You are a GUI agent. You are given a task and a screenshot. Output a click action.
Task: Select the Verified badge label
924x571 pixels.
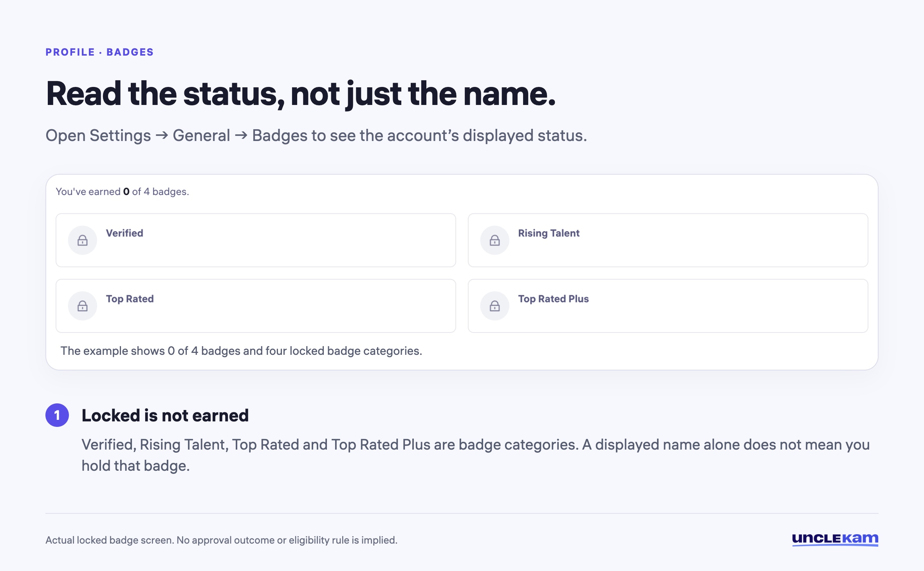pos(125,233)
